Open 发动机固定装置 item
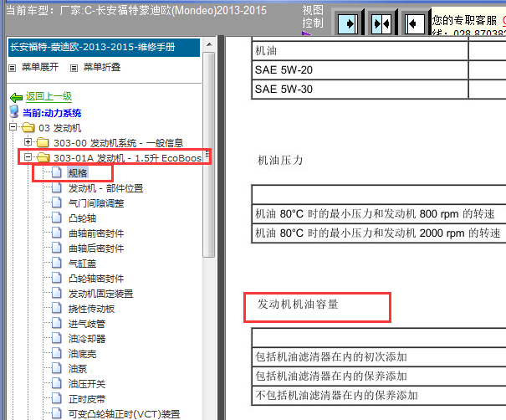 point(100,294)
